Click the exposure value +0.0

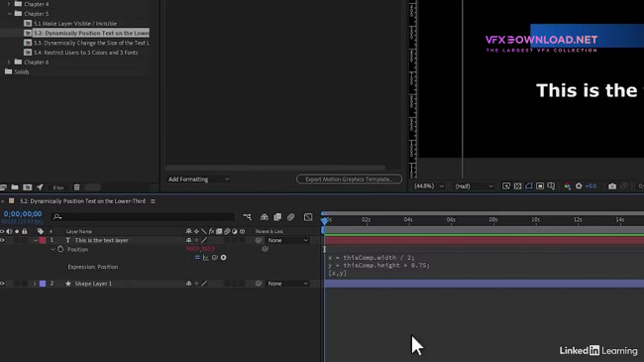point(590,186)
